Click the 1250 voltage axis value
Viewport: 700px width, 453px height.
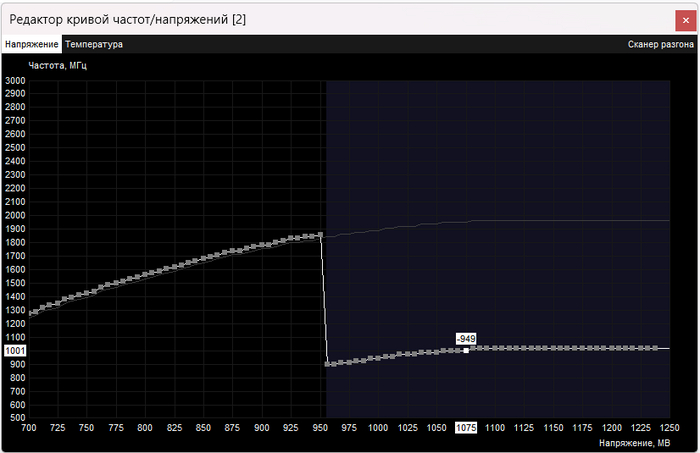(x=669, y=428)
